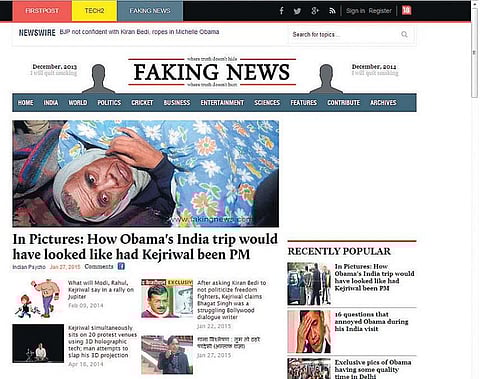
Task: Open the RSS feed icon
Action: tap(332, 11)
